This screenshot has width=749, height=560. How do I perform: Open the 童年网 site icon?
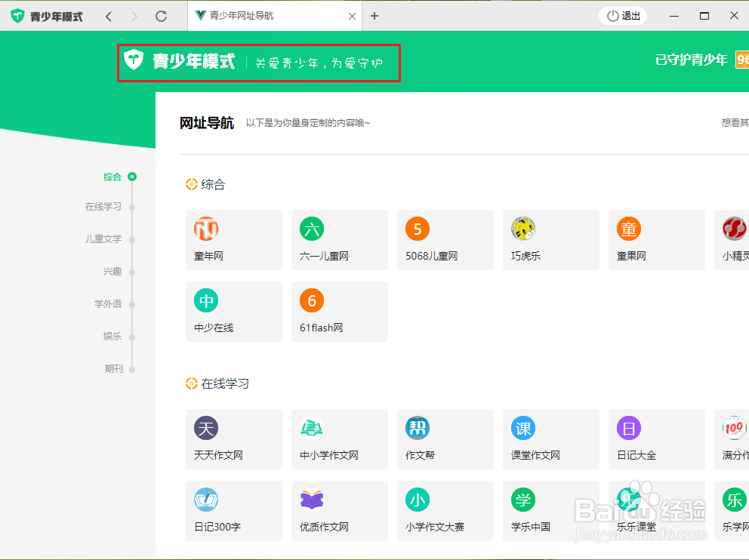coord(233,240)
